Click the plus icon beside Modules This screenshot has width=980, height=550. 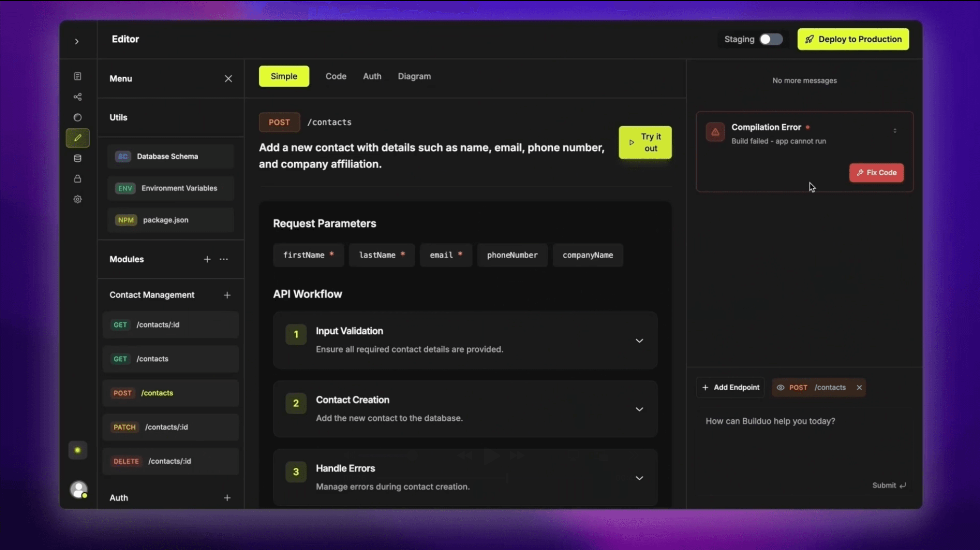point(207,259)
